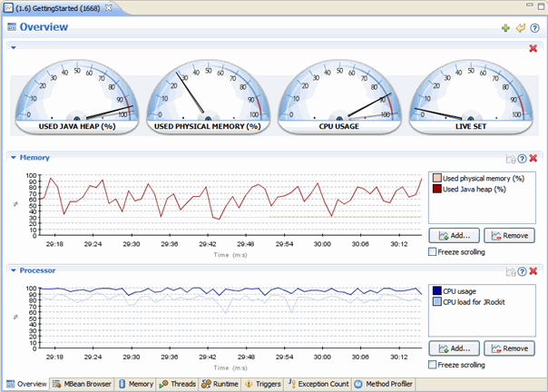
Task: Click the Processor section chart settings icon
Action: tap(511, 270)
